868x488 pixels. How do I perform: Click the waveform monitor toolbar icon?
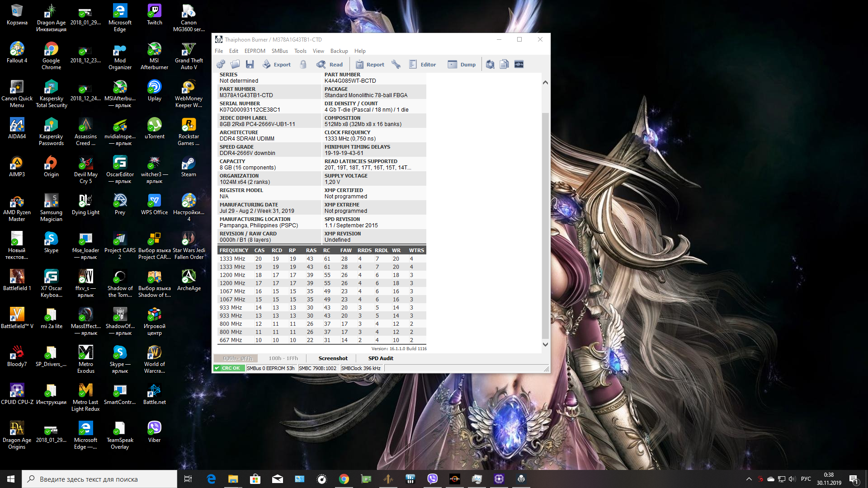[x=519, y=65]
